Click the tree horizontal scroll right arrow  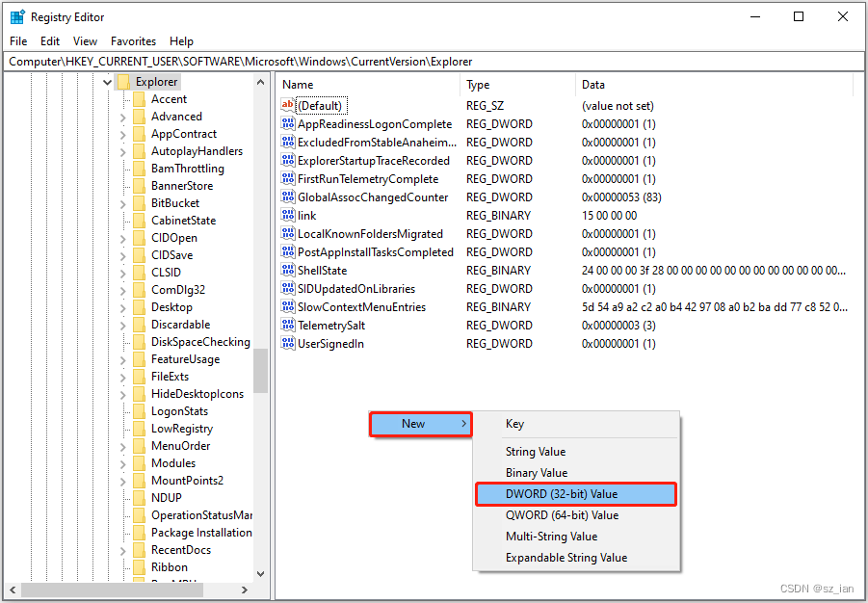point(245,590)
